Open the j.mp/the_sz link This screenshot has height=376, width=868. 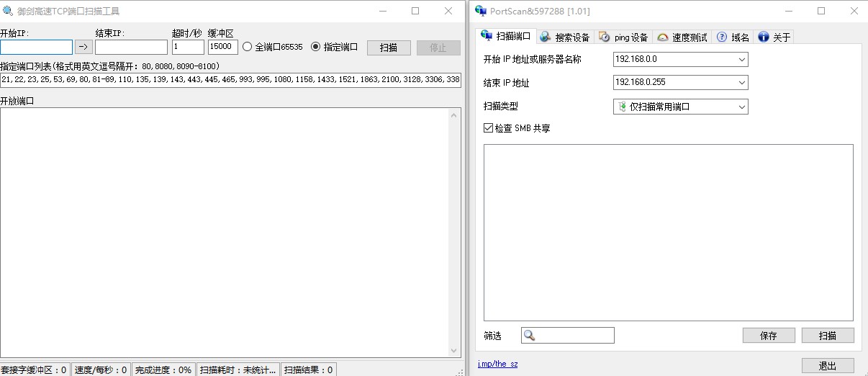click(497, 364)
